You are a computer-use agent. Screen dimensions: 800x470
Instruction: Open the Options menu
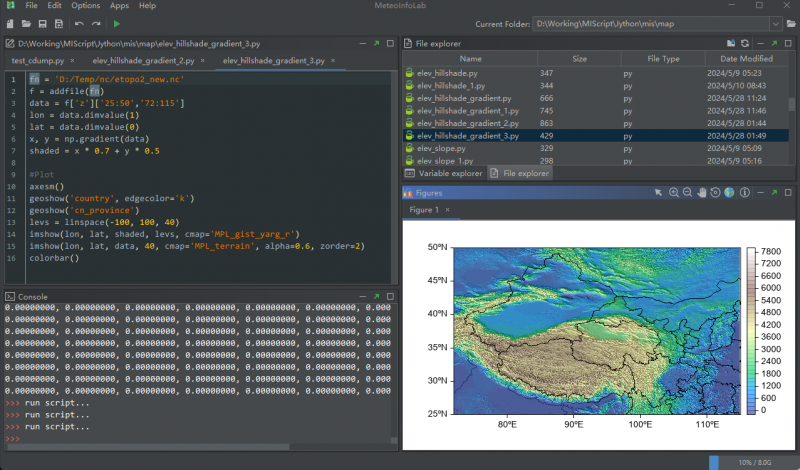85,6
